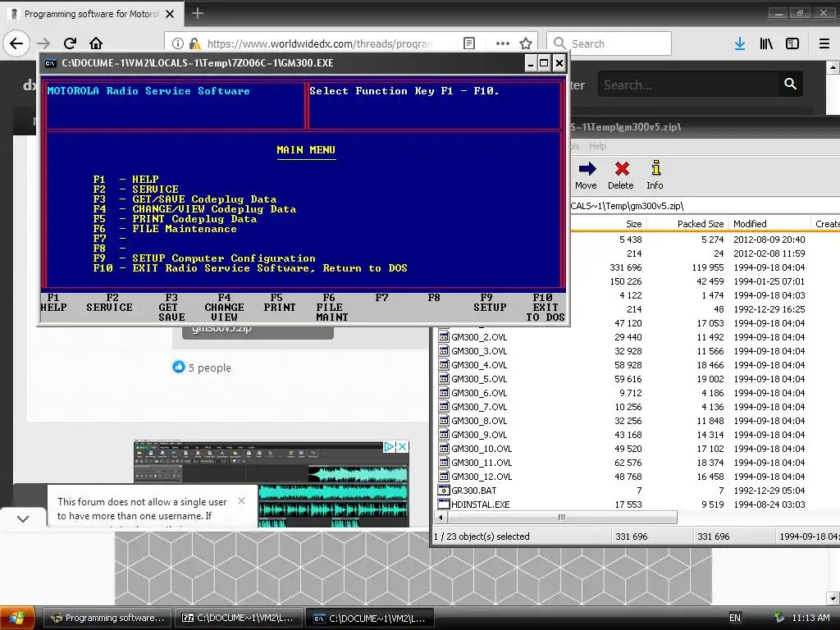
Task: Click the thumbs-up like icon
Action: pyautogui.click(x=178, y=367)
